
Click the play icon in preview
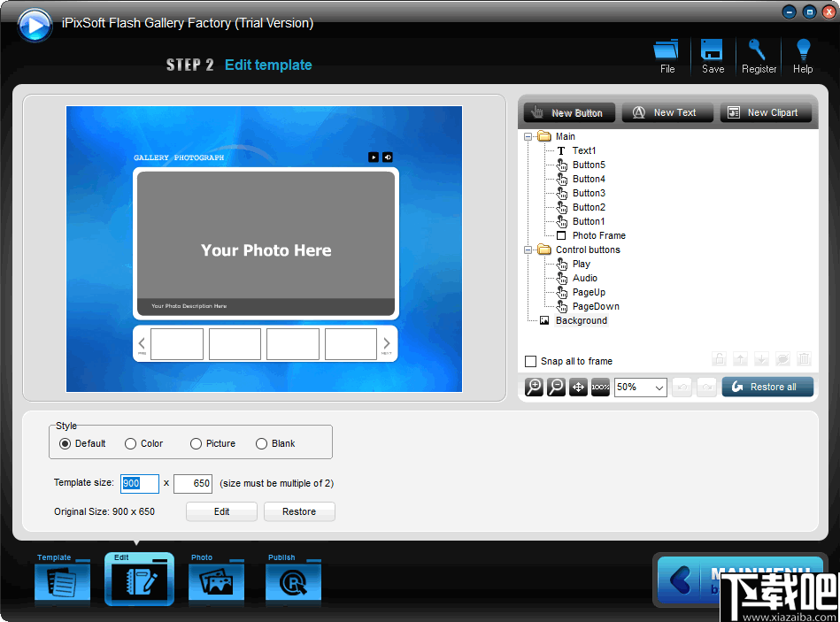(374, 157)
